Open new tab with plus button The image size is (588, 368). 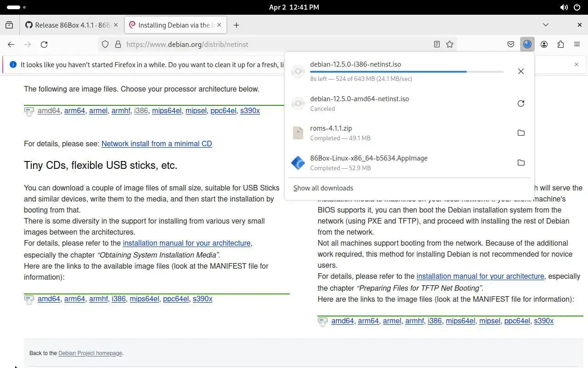click(236, 25)
